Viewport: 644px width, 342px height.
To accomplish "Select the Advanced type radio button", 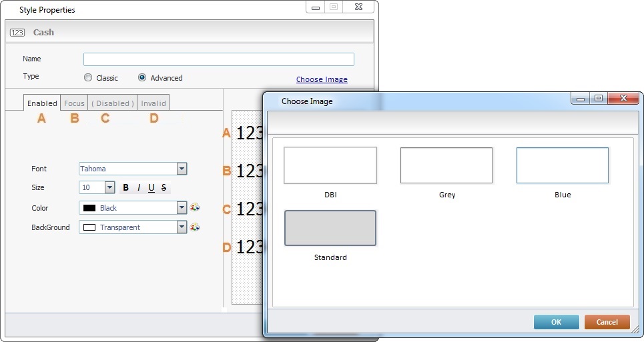I will tap(142, 78).
